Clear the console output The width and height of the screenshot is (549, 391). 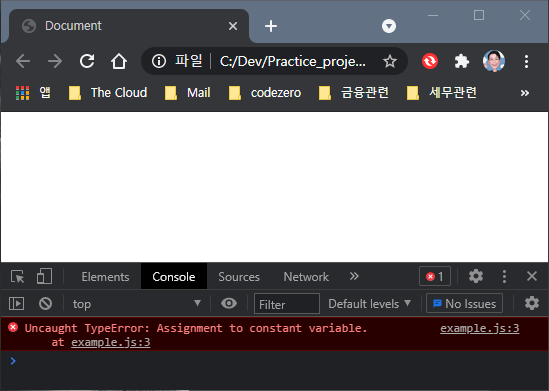coord(46,303)
